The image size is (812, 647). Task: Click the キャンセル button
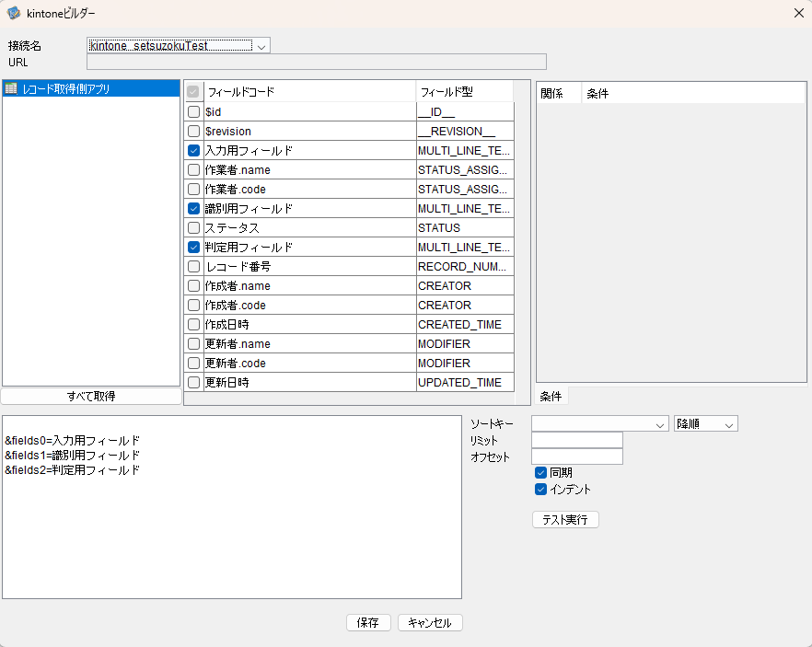click(430, 623)
